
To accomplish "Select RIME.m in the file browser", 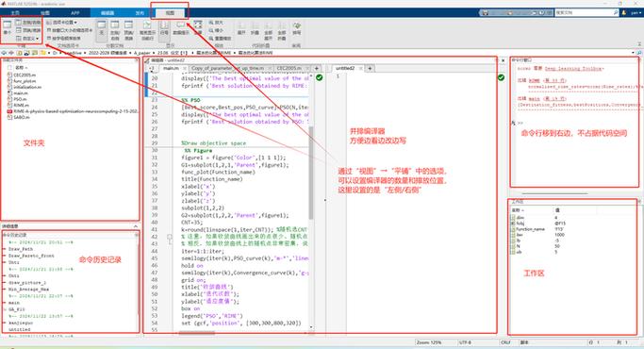I will pos(18,106).
